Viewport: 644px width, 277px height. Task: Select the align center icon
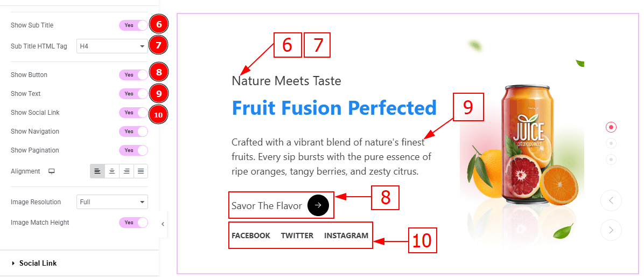(x=111, y=171)
